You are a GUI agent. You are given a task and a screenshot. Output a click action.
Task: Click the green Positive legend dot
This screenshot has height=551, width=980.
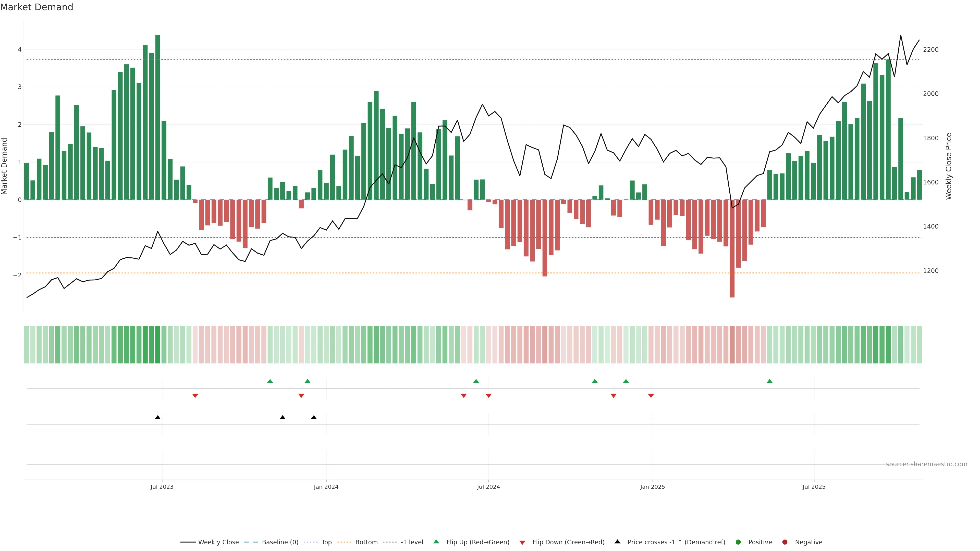tap(738, 542)
